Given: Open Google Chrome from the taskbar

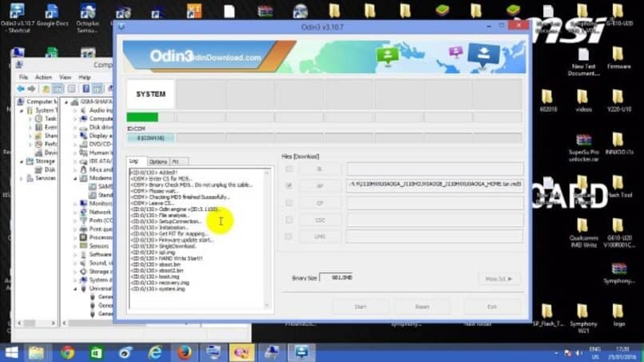Looking at the screenshot, I should click(68, 352).
